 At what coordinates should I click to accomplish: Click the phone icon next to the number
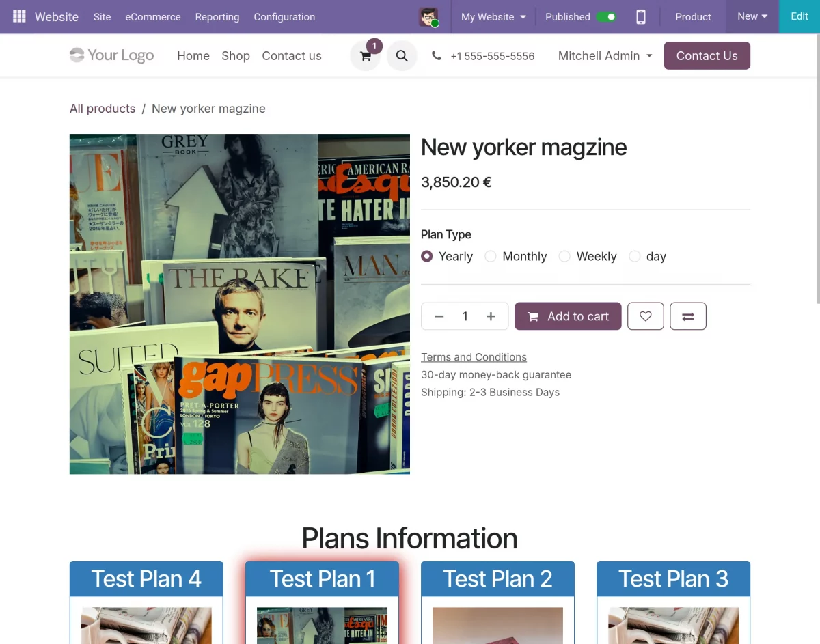click(x=437, y=55)
